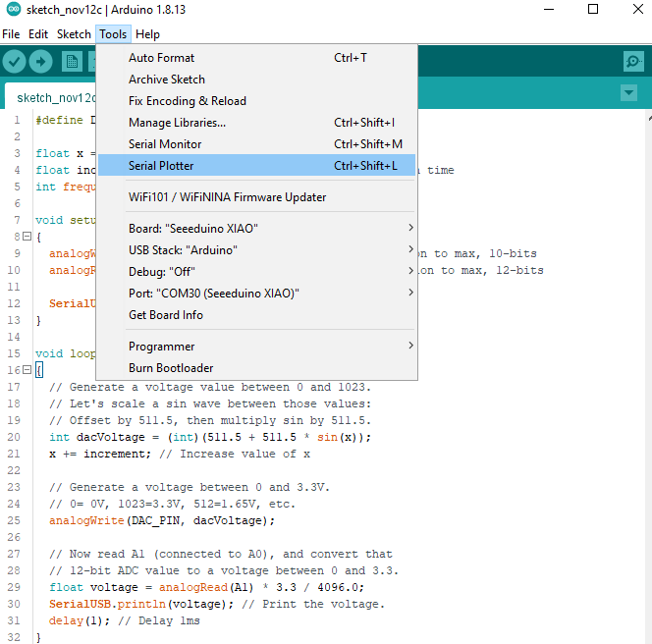Collapse the setup function fold marker
This screenshot has width=652, height=644.
tap(25, 237)
